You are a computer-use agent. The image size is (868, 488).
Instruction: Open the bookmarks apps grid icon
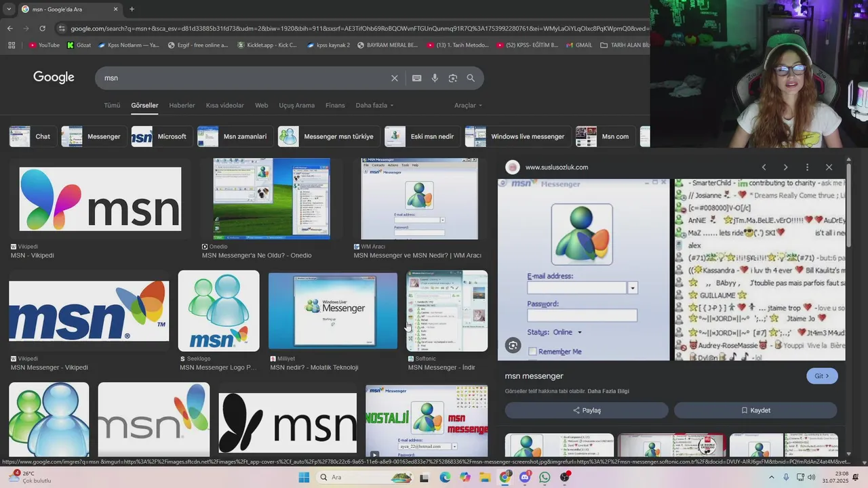pyautogui.click(x=12, y=45)
